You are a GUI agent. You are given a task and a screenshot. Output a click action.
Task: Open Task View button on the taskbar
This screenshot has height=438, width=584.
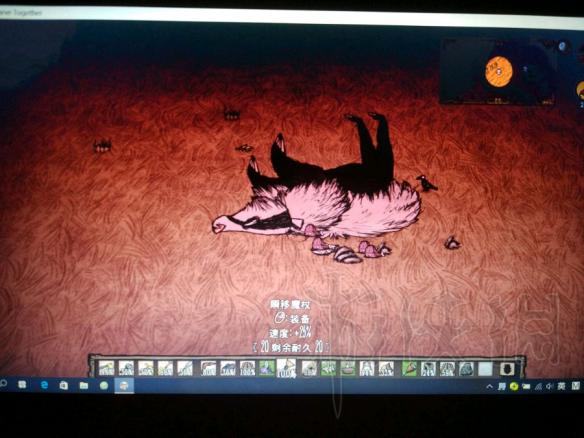[22, 385]
